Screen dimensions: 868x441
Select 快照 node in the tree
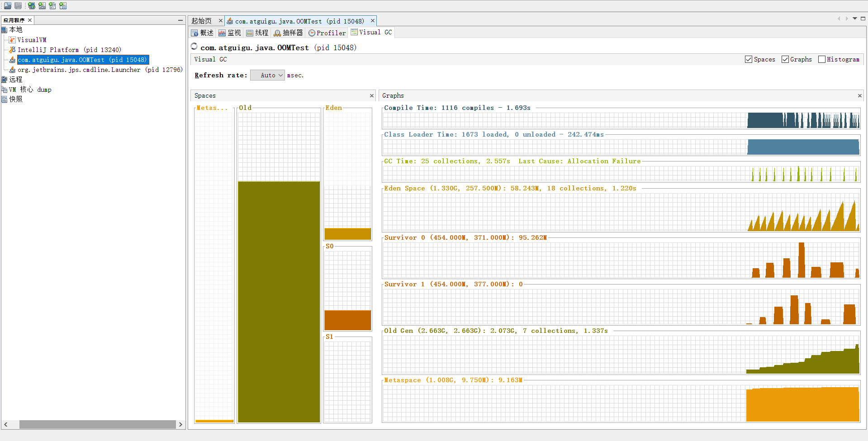(x=16, y=100)
